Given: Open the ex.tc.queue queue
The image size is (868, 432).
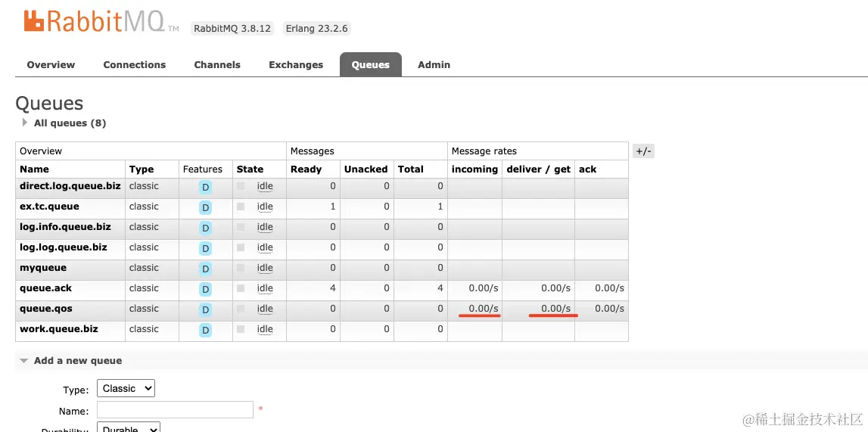Looking at the screenshot, I should pos(49,207).
